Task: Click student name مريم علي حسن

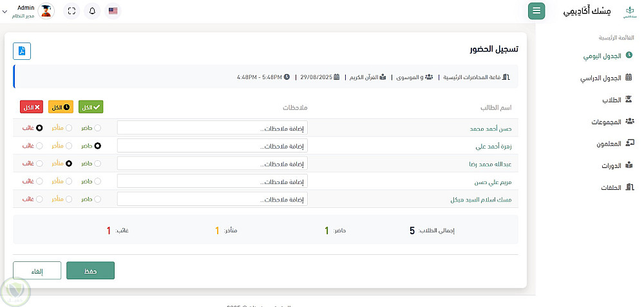Action: (493, 182)
